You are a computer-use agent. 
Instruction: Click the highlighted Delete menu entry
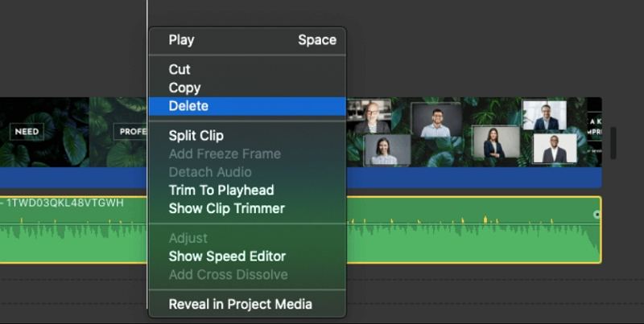point(247,106)
